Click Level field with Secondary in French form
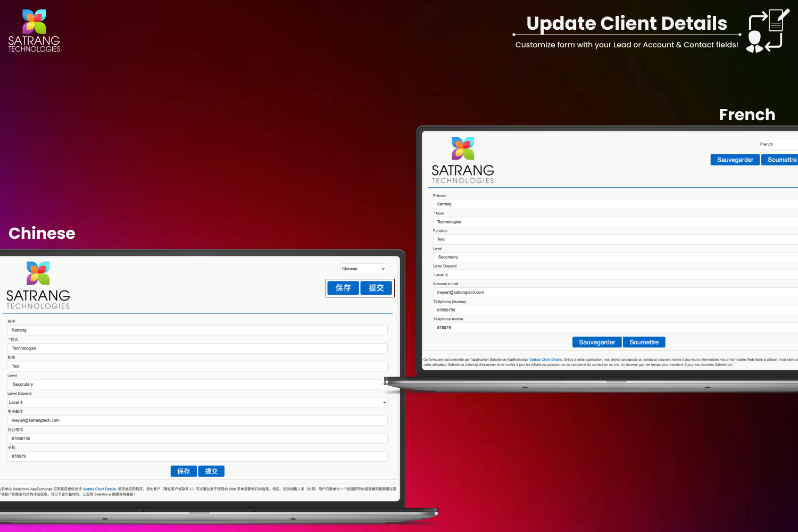The height and width of the screenshot is (532, 798). [616, 257]
